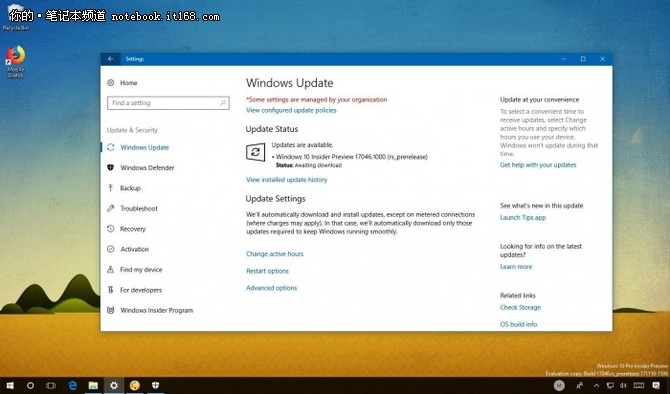Click Change active hours link

275,254
